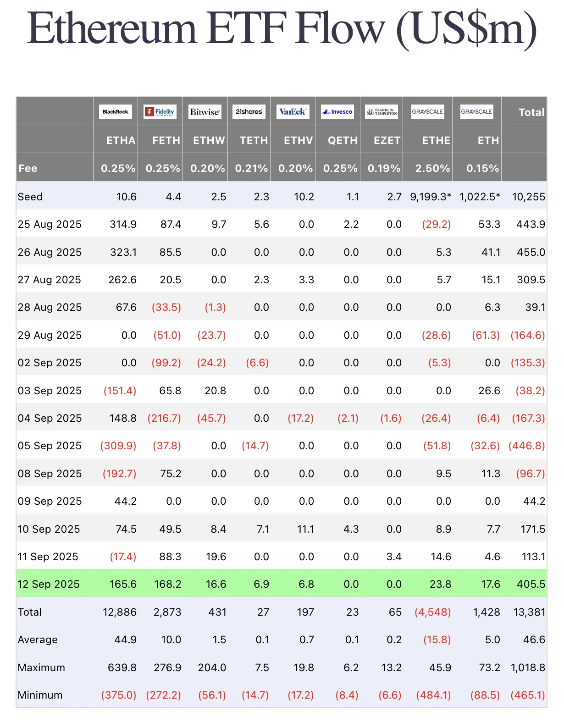Select the highlighted 12 Sep 2025 row label
Viewport: 564px width, 728px height.
click(49, 584)
